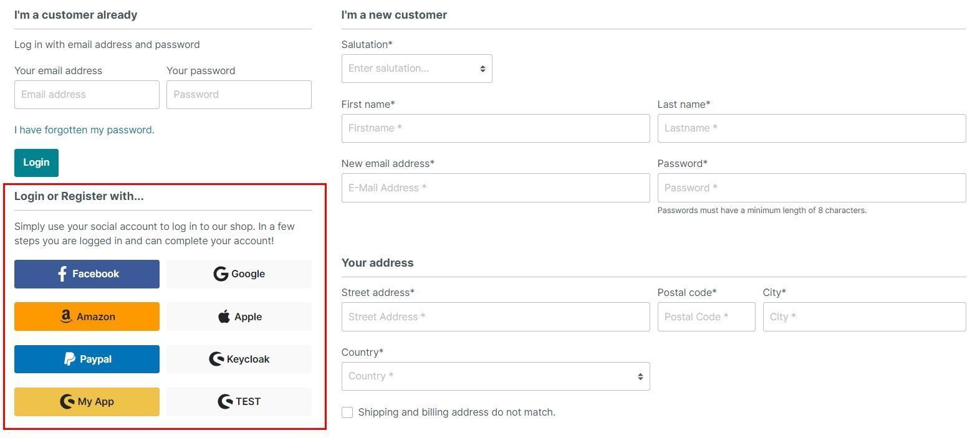This screenshot has height=438, width=980.
Task: Sign in with the Google icon button
Action: click(x=239, y=274)
